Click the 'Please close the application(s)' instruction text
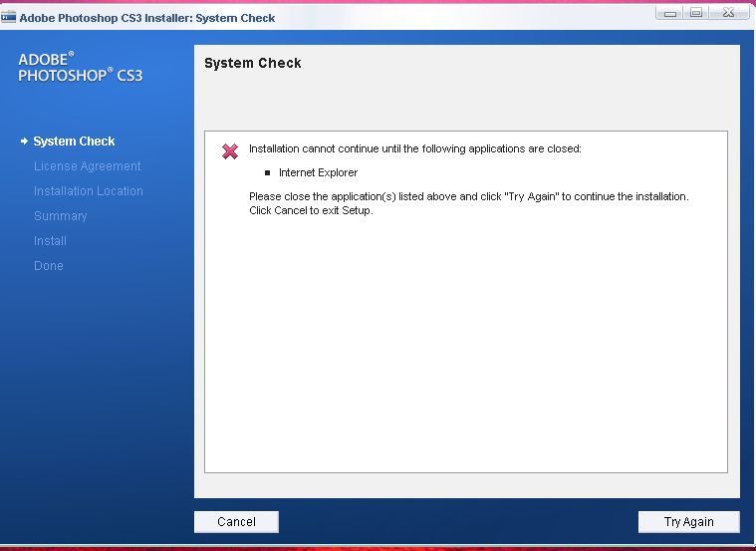 [469, 196]
